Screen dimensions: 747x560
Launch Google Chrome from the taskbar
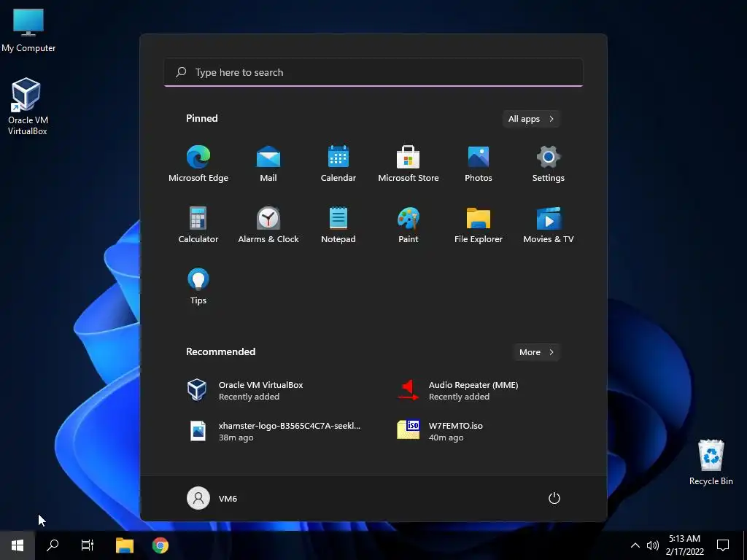pyautogui.click(x=160, y=545)
